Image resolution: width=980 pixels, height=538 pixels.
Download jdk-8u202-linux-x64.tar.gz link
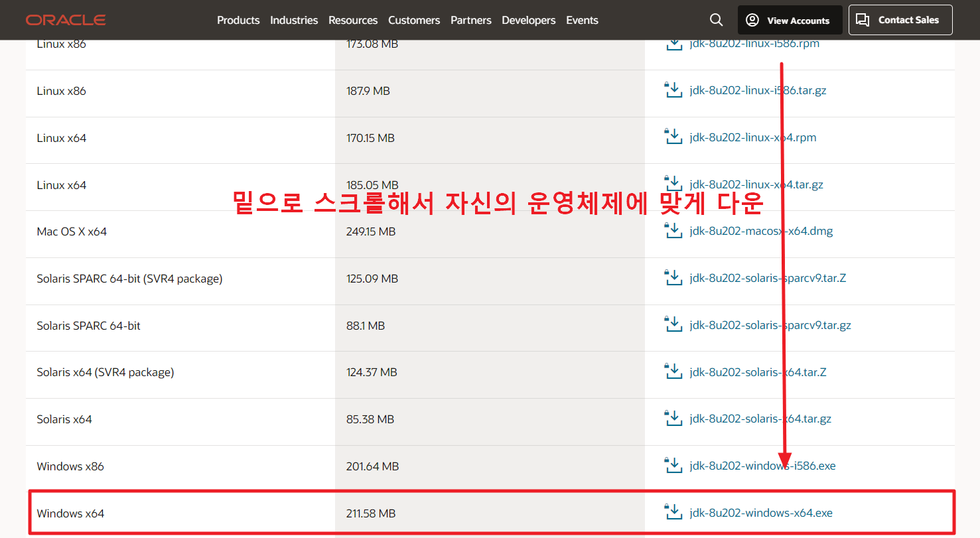(x=756, y=184)
